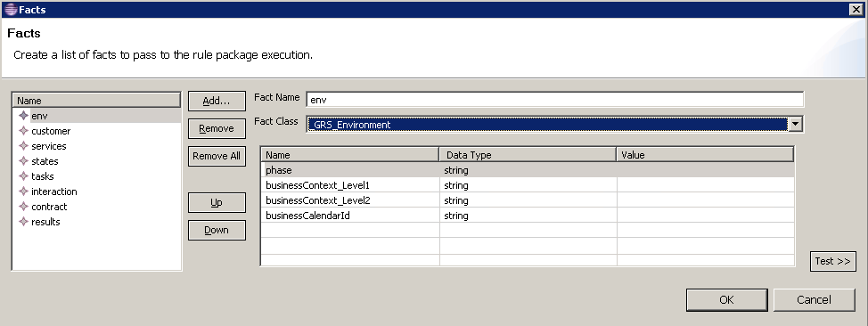Image resolution: width=868 pixels, height=326 pixels.
Task: Select the phase property row
Action: click(528, 170)
